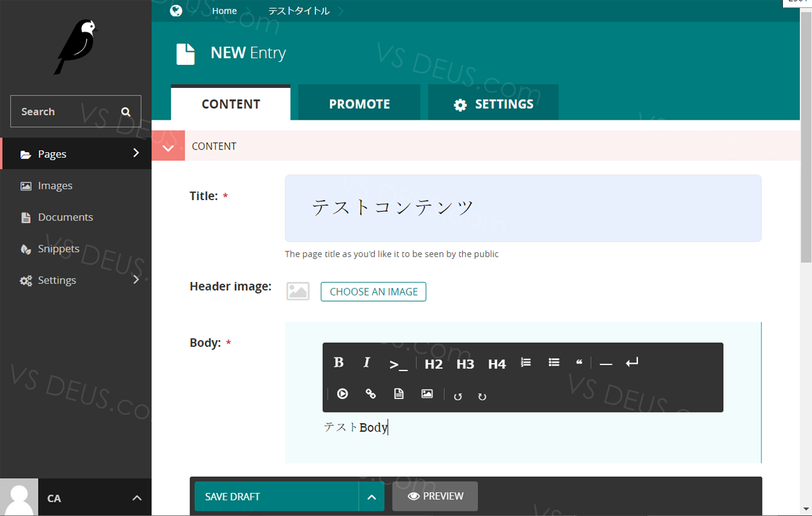Expand the sidebar Settings submenu chevron
Screen dimensions: 812x516
[136, 279]
